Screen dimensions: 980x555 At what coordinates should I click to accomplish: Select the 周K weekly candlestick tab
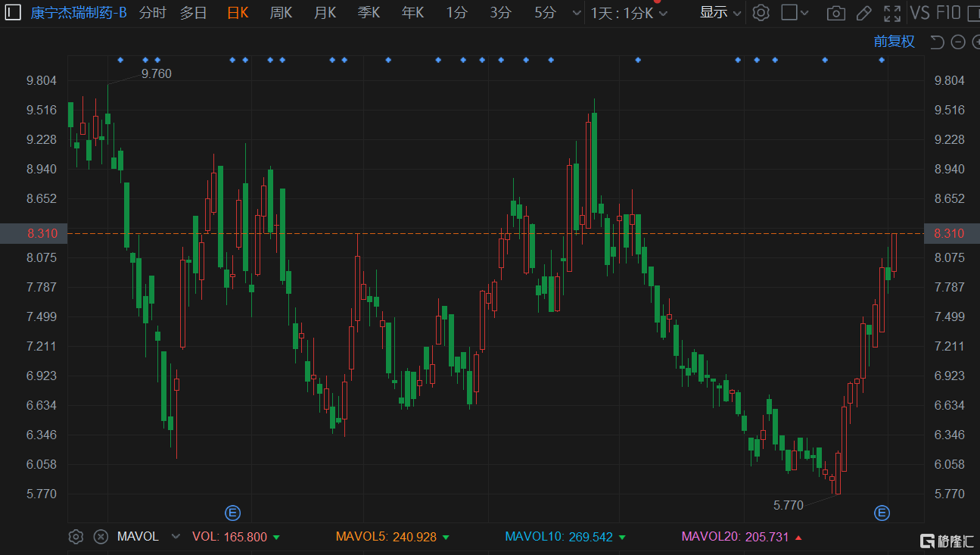pyautogui.click(x=281, y=13)
